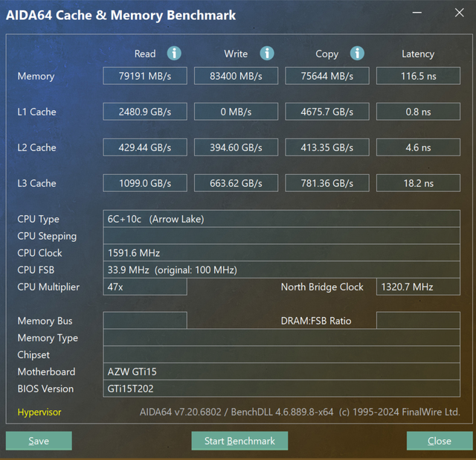The image size is (476, 460).
Task: Click the Copy info icon
Action: point(357,54)
